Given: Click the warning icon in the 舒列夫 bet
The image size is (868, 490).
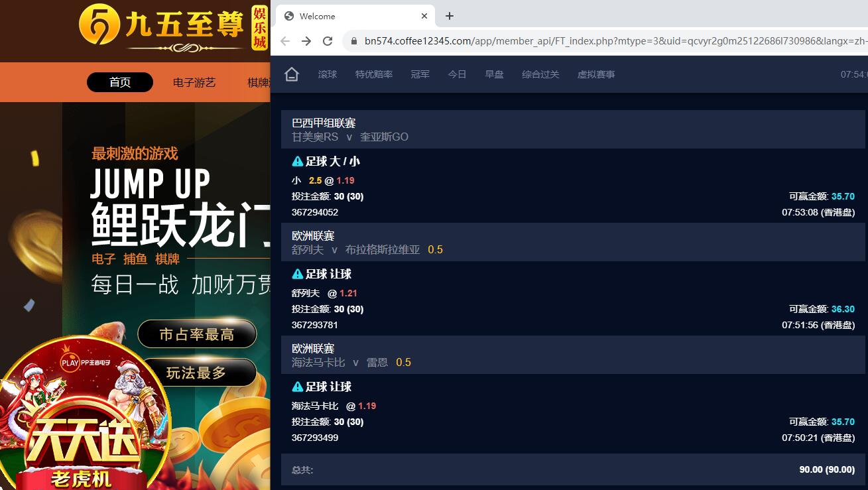Looking at the screenshot, I should coord(298,274).
